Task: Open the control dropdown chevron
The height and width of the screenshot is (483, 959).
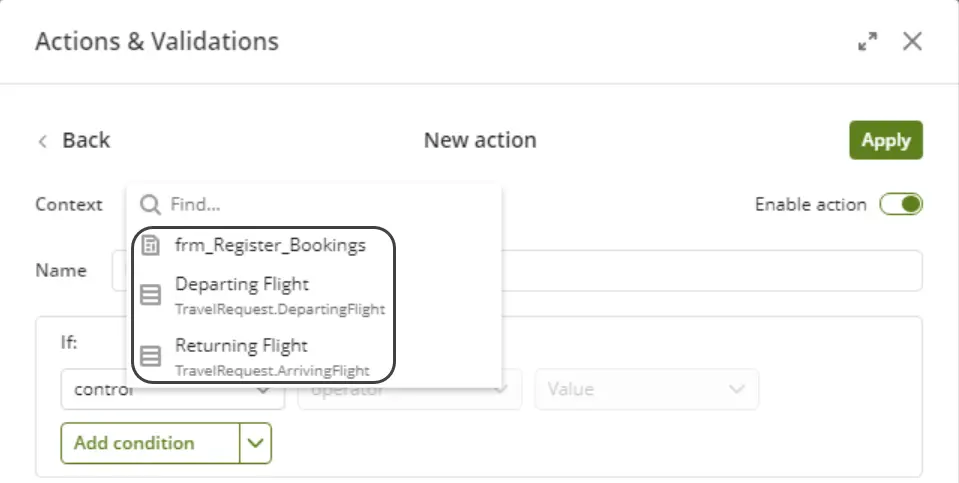Action: 264,389
